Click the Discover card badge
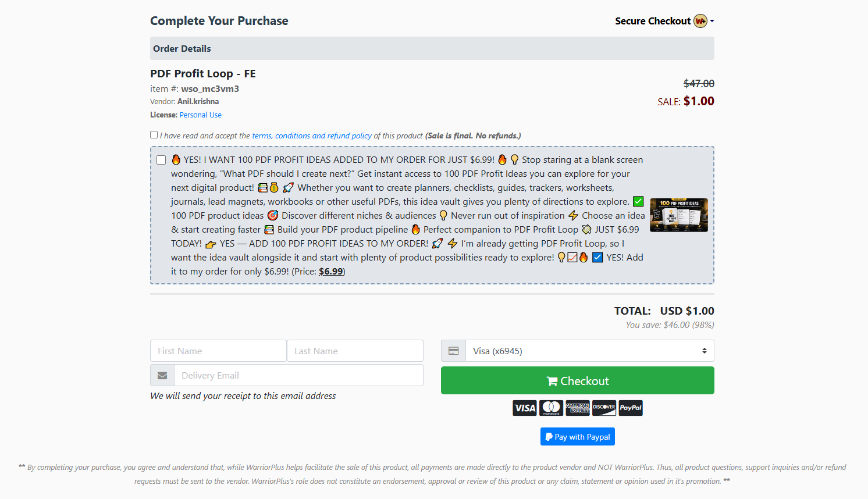The image size is (868, 499). [604, 408]
